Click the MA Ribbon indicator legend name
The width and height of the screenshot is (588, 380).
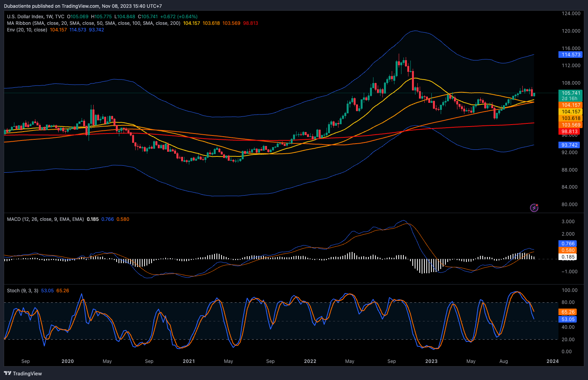click(x=19, y=23)
